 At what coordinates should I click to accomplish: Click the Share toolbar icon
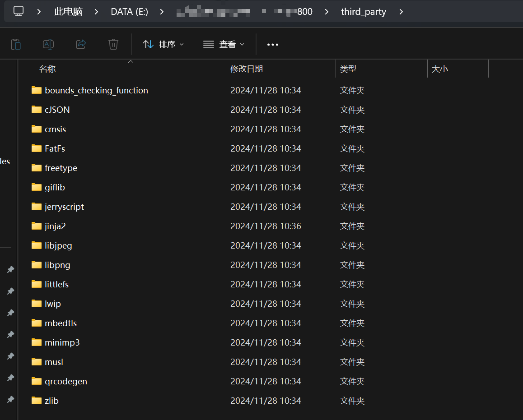point(81,44)
